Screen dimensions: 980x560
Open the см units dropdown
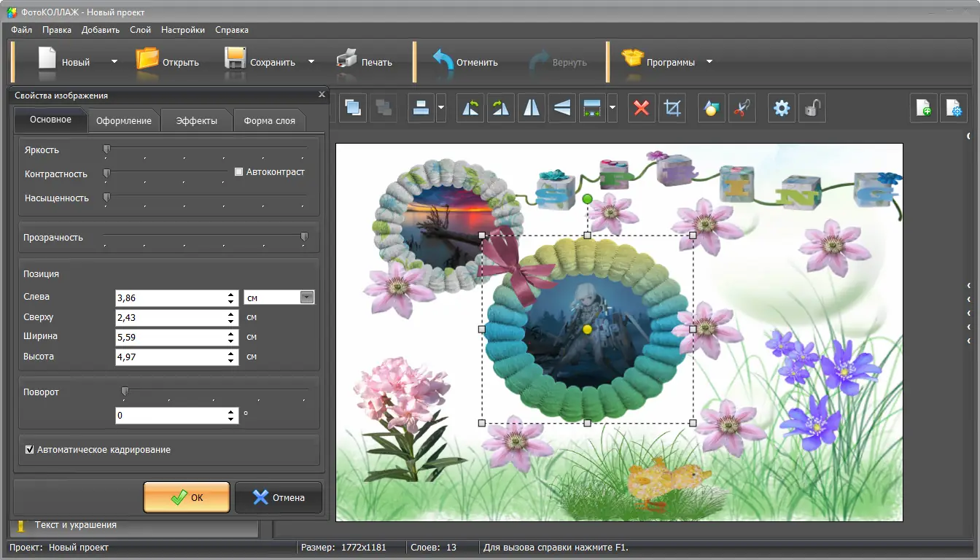[x=307, y=297]
